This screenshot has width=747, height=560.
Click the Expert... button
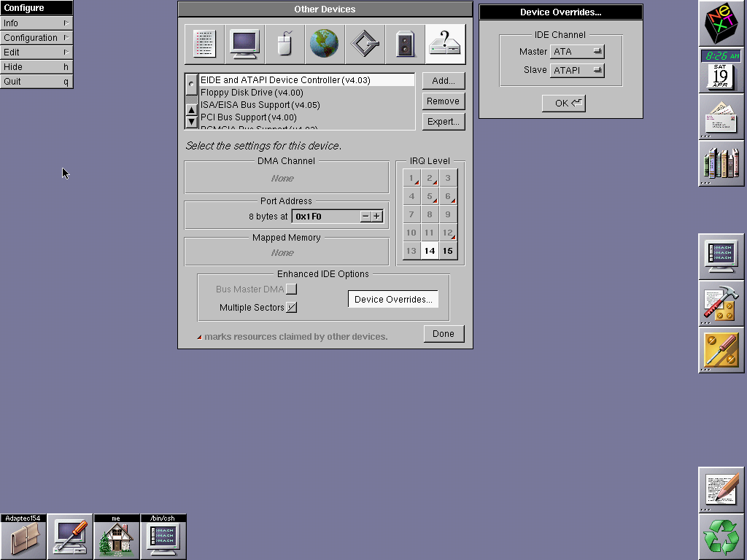(443, 122)
